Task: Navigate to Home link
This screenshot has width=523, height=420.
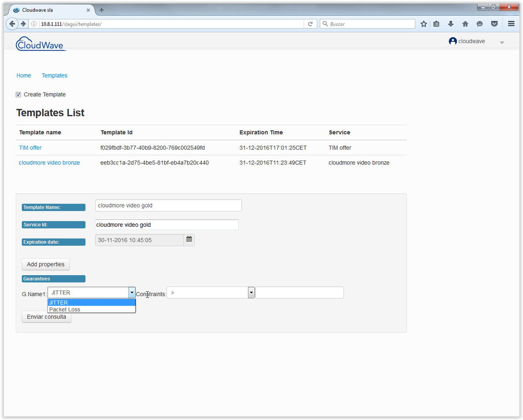Action: (24, 75)
